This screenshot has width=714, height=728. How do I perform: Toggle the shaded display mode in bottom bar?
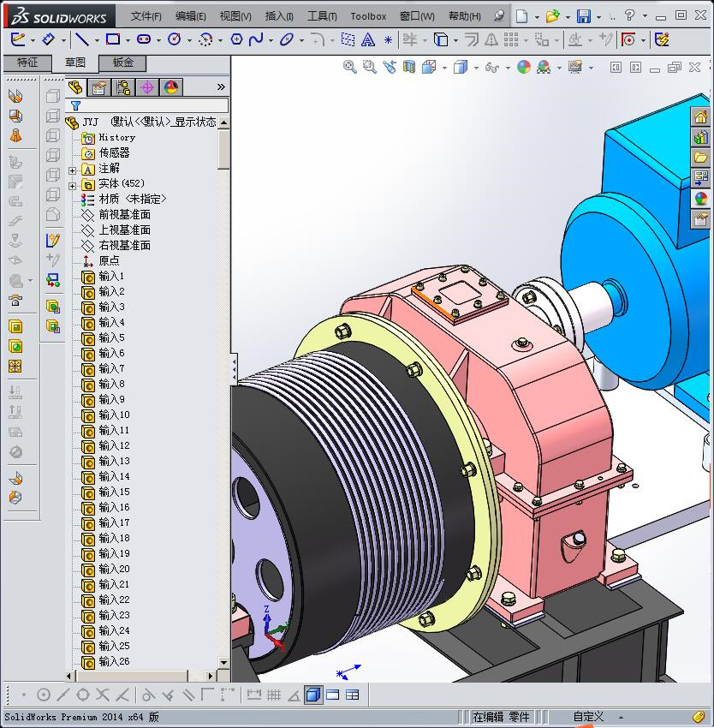313,695
